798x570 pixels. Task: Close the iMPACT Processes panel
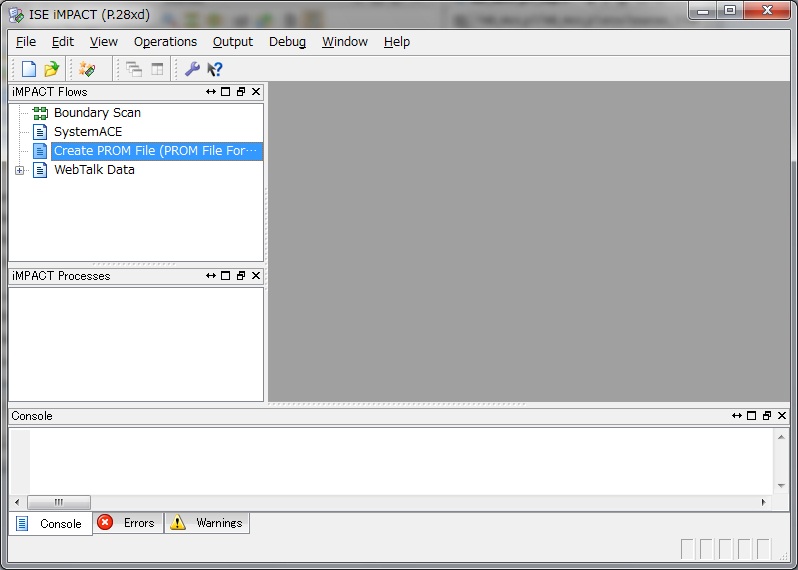256,275
